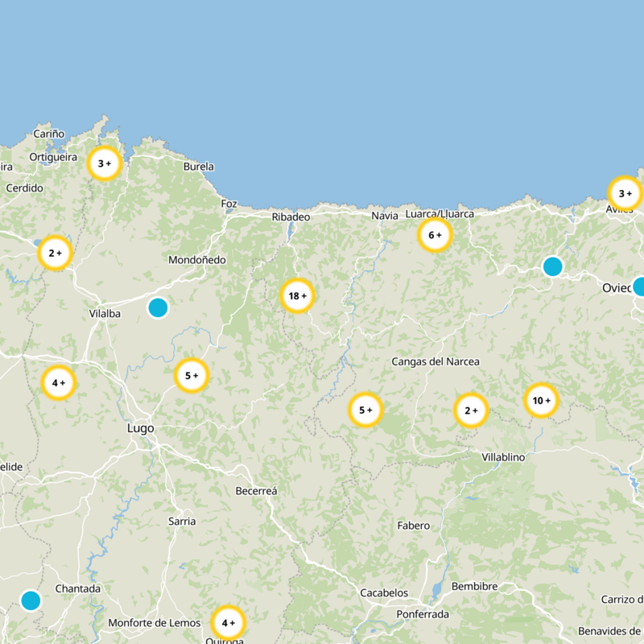Open the 3+ cluster at Avilés
The height and width of the screenshot is (644, 644).
[x=625, y=193]
